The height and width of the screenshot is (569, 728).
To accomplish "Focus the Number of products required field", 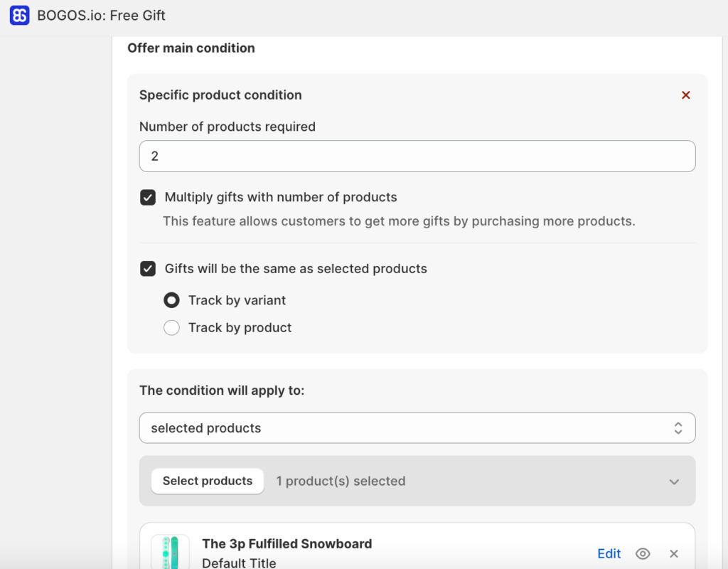I will 417,156.
